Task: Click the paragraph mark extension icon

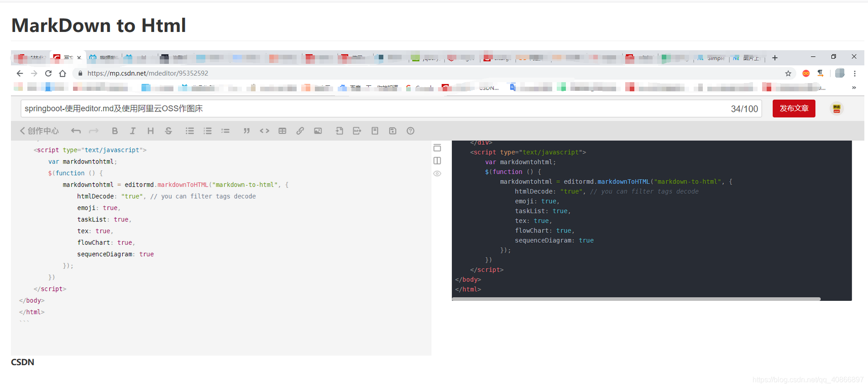Action: tap(821, 73)
